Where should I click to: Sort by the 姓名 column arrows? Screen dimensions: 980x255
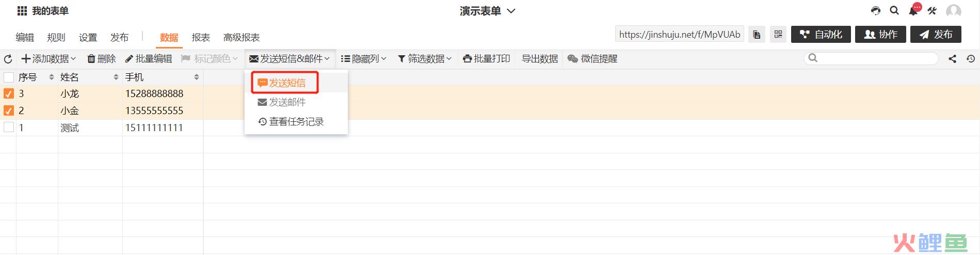click(x=116, y=77)
